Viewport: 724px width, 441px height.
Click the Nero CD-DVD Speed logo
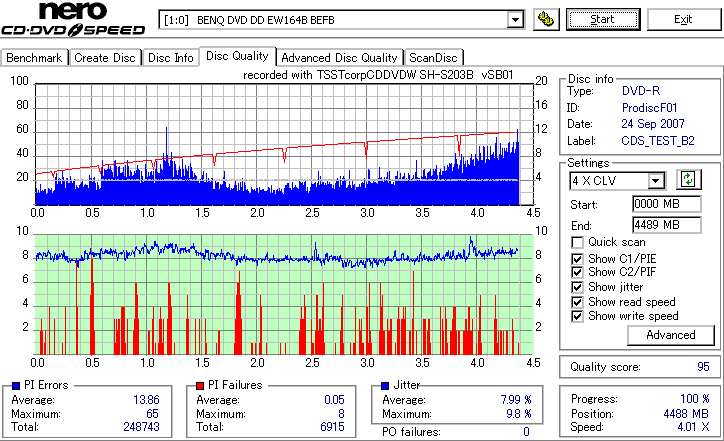pos(73,19)
